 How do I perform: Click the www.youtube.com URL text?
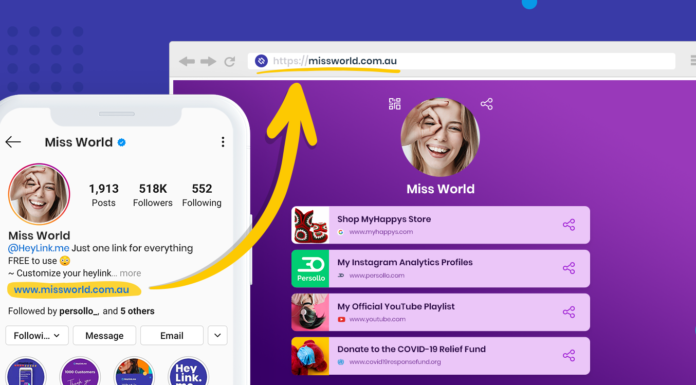coord(377,319)
